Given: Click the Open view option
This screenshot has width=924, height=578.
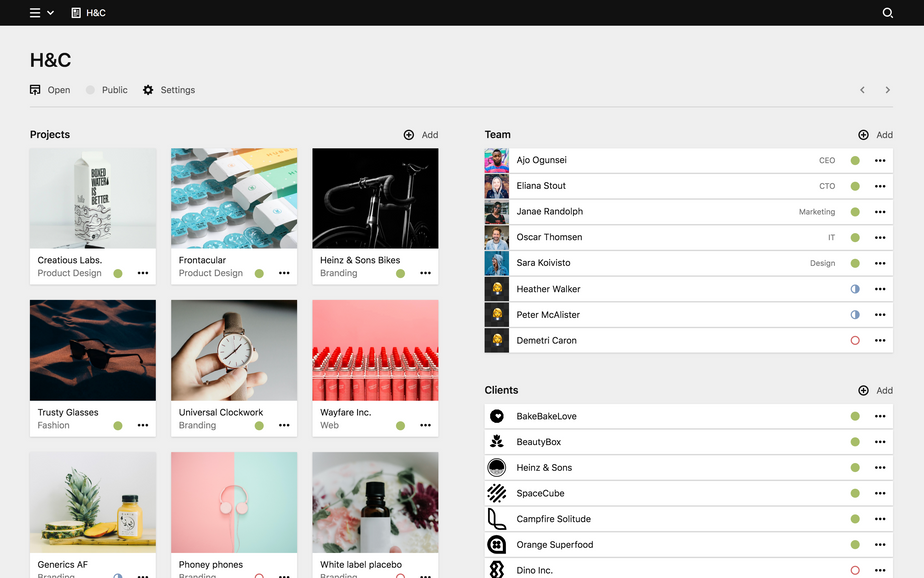Looking at the screenshot, I should point(50,90).
